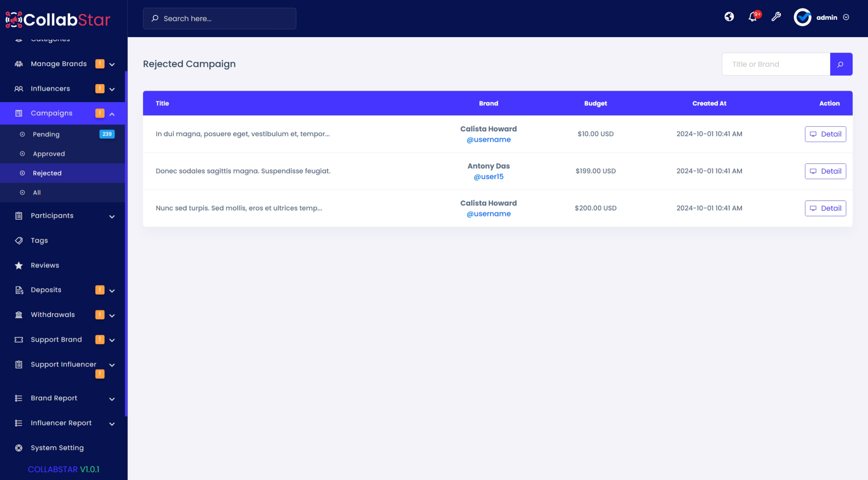Expand the Influencers menu chevron
The image size is (868, 480).
[112, 89]
